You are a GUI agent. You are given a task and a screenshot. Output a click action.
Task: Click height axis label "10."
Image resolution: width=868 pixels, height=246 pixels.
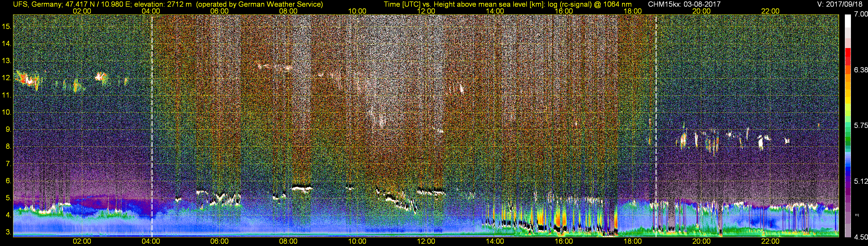coord(7,112)
